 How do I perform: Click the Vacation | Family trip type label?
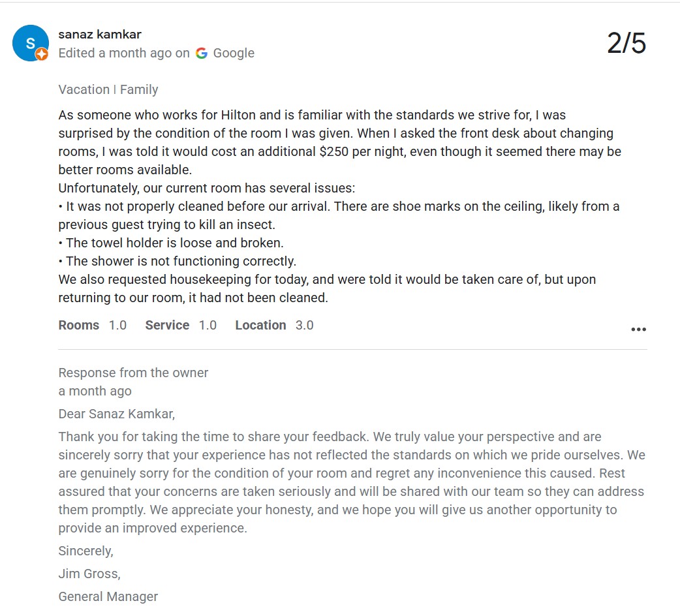tap(108, 89)
